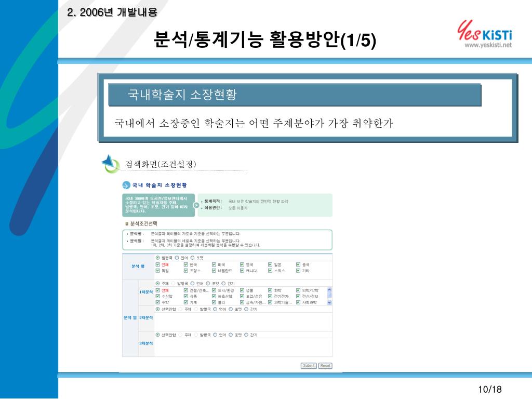Uncheck the 한국 checkbox
532x399 pixels.
186,264
